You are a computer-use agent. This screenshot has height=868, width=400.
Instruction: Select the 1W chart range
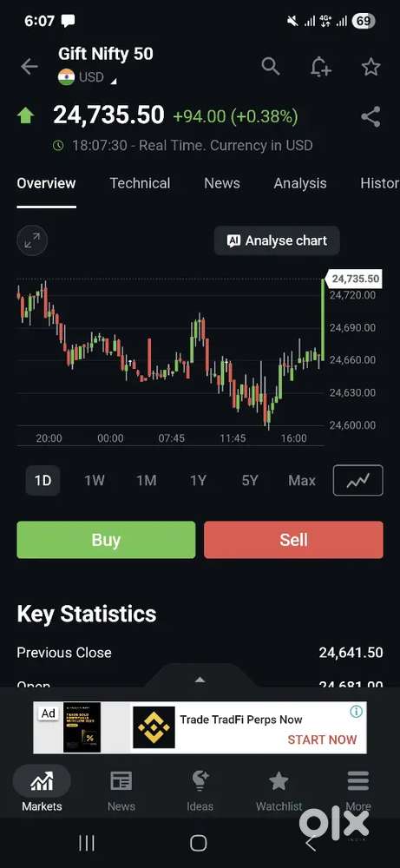point(94,481)
